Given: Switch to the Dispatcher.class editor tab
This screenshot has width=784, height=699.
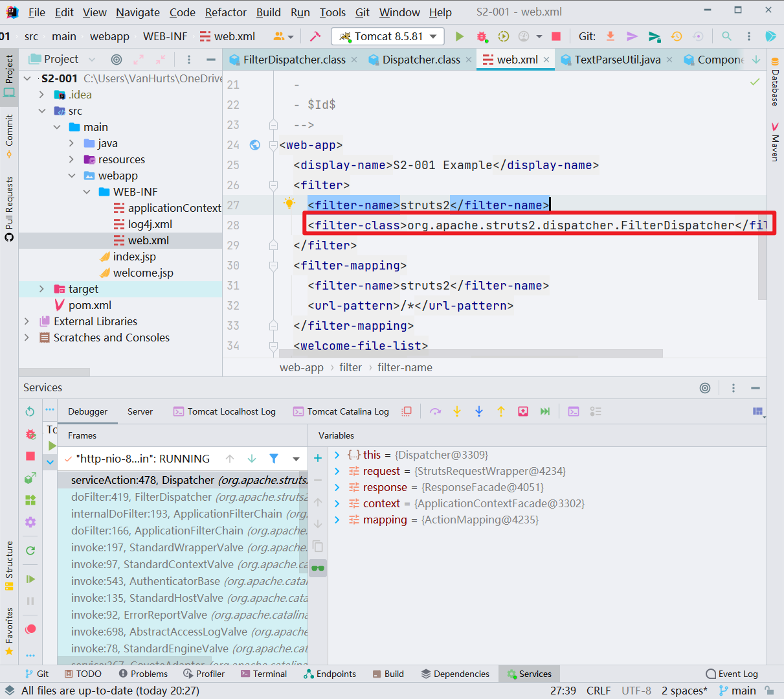Looking at the screenshot, I should point(421,60).
